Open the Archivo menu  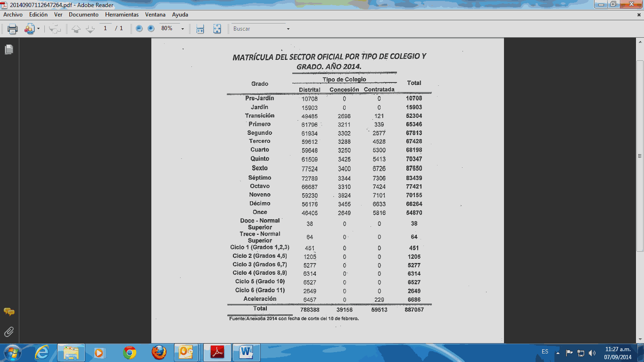13,15
